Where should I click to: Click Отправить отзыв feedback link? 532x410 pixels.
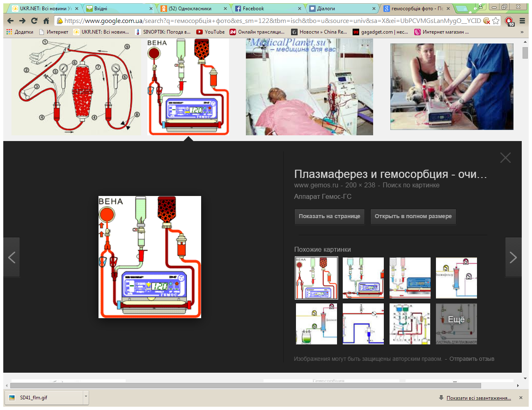coord(472,359)
